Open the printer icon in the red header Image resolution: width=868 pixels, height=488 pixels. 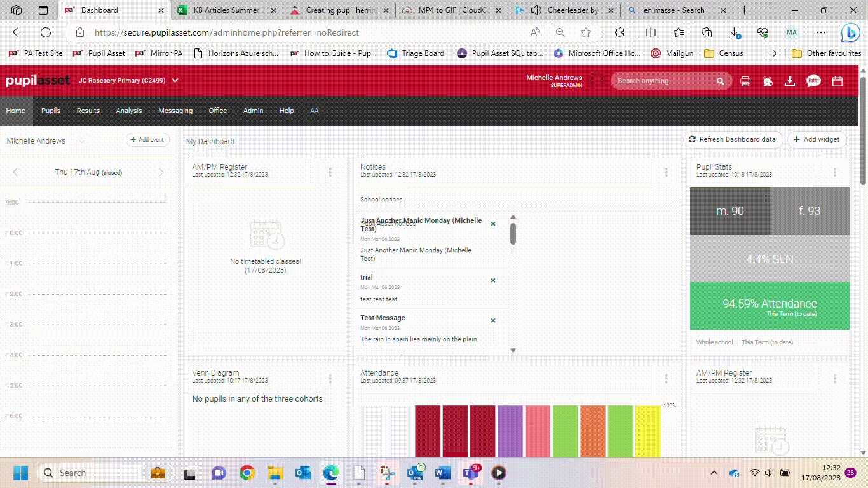coord(745,81)
